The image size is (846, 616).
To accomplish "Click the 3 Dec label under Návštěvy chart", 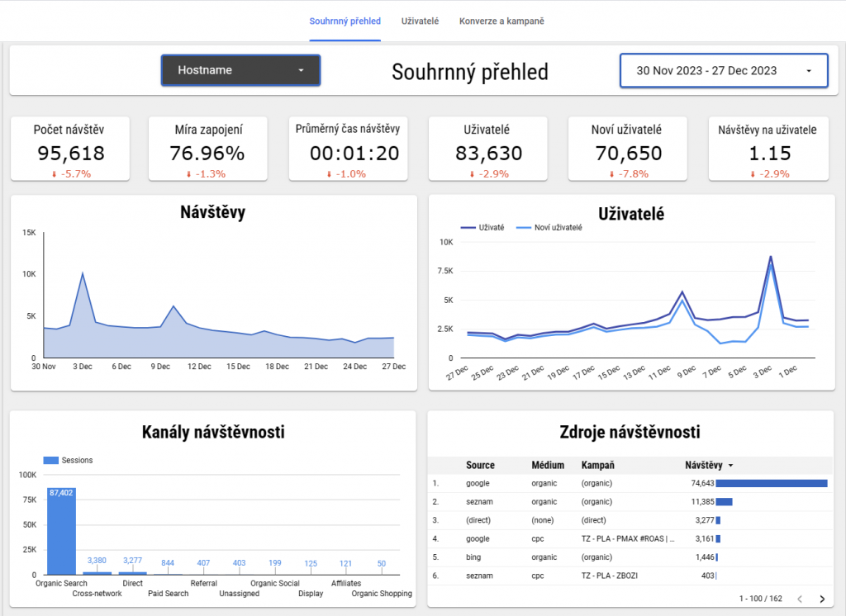I will (x=83, y=367).
